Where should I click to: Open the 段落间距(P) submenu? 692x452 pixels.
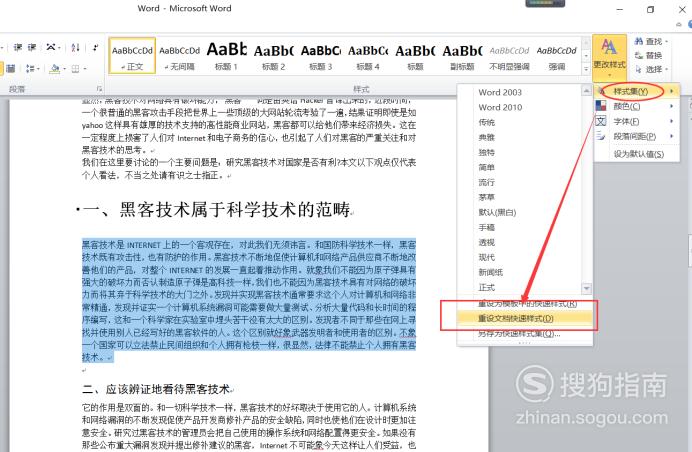coord(636,136)
